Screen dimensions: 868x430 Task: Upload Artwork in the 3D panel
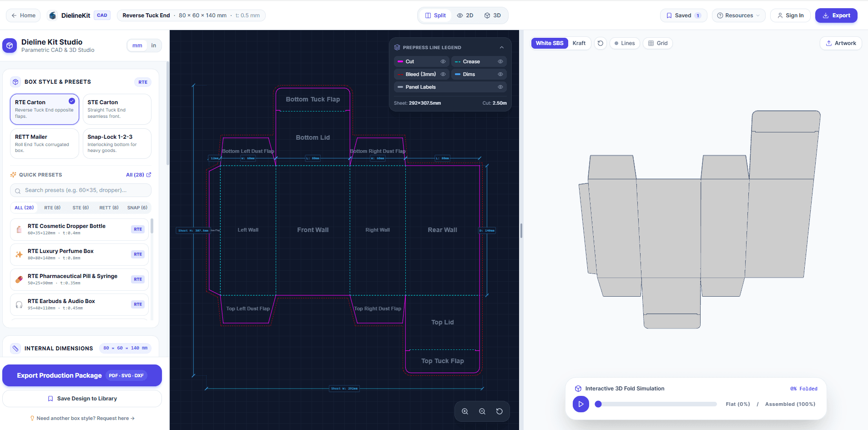click(841, 43)
